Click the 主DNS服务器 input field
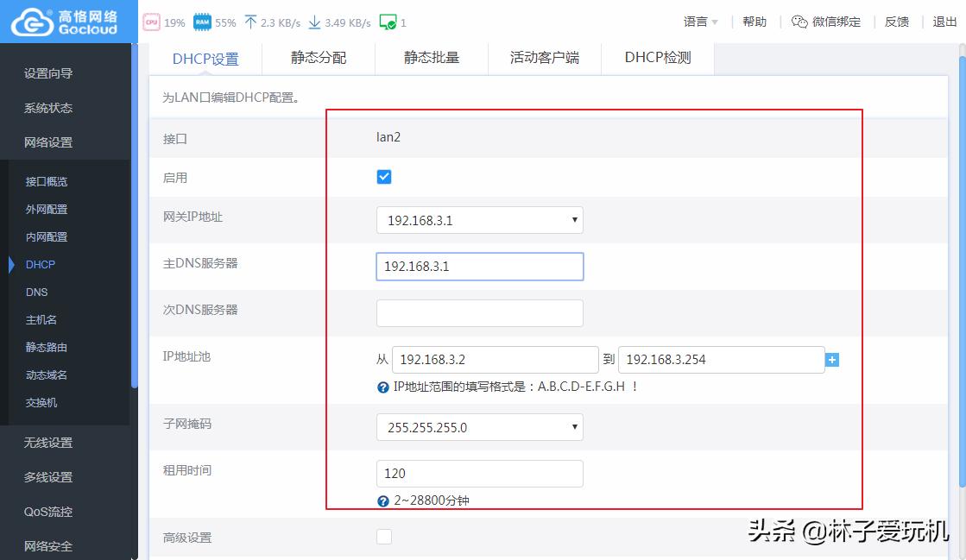 tap(479, 266)
